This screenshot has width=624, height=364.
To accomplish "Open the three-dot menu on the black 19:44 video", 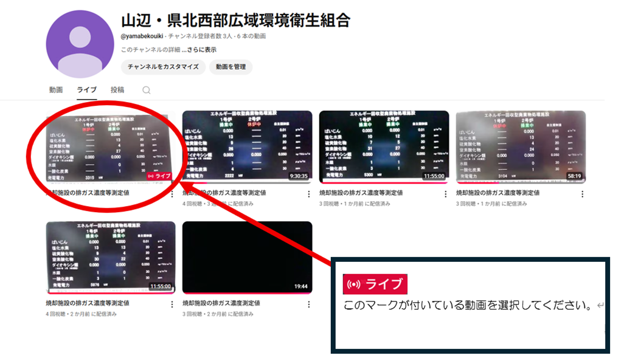I will tap(308, 305).
